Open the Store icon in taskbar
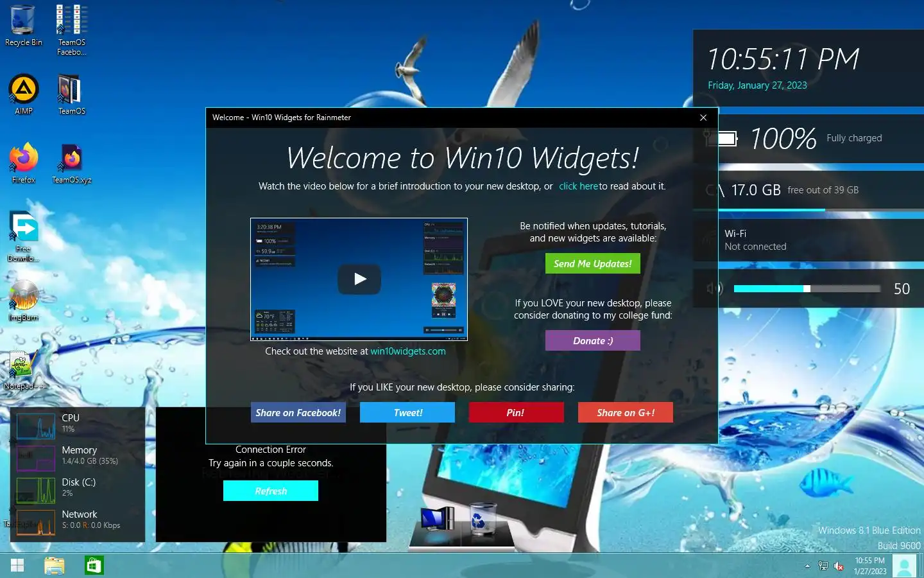Viewport: 924px width, 578px height. pos(94,565)
